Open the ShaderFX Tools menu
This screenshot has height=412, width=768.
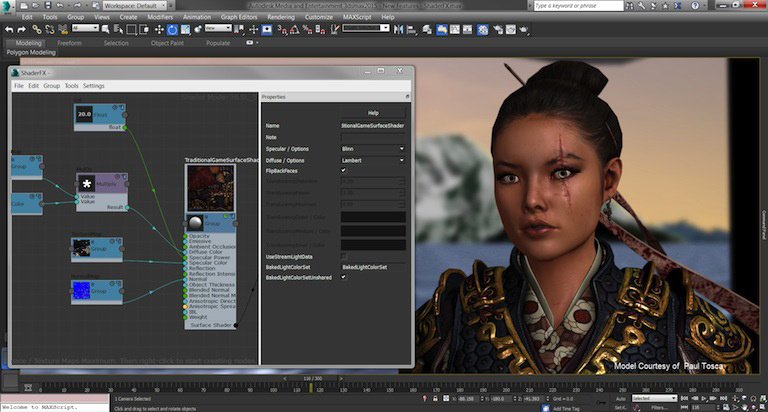[71, 86]
